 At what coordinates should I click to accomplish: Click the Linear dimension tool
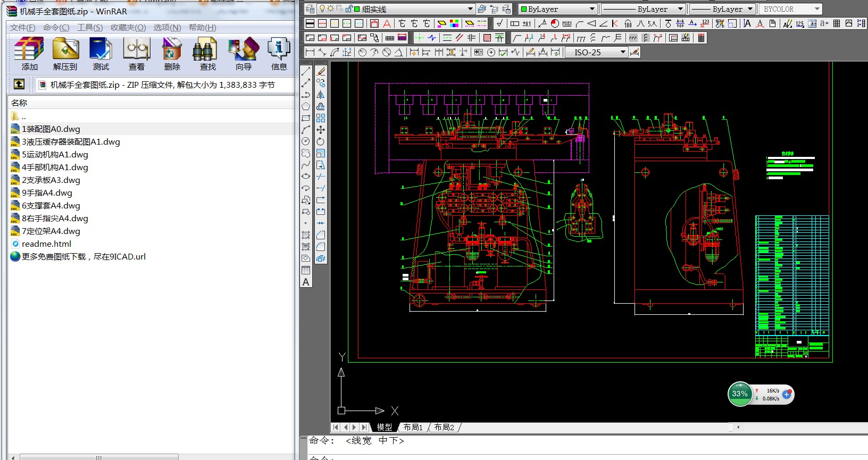310,52
